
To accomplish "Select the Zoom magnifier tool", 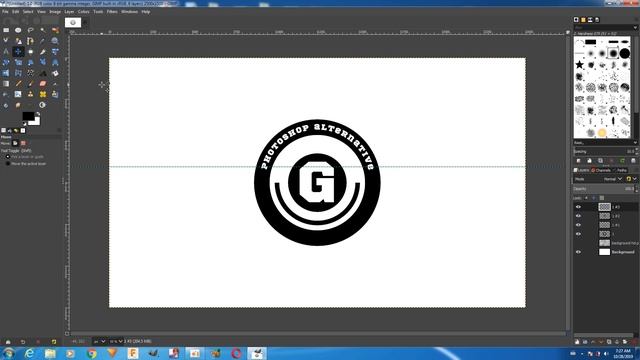I will (x=55, y=41).
